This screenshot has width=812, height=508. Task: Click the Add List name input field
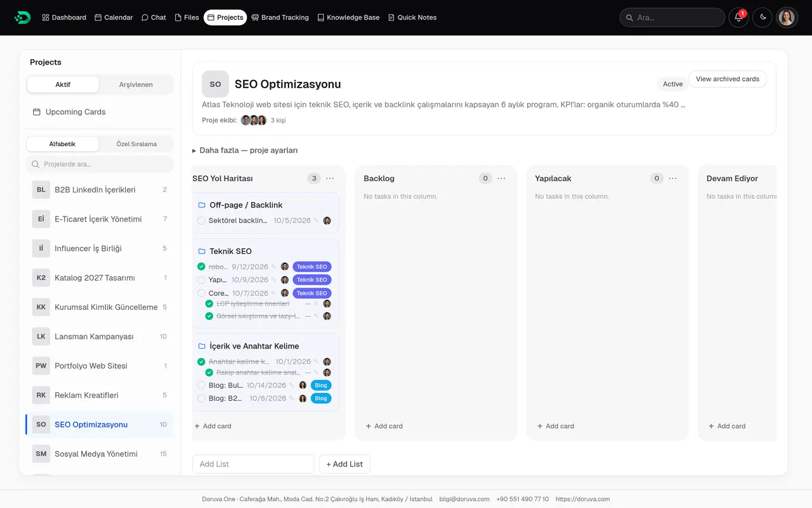(x=253, y=464)
